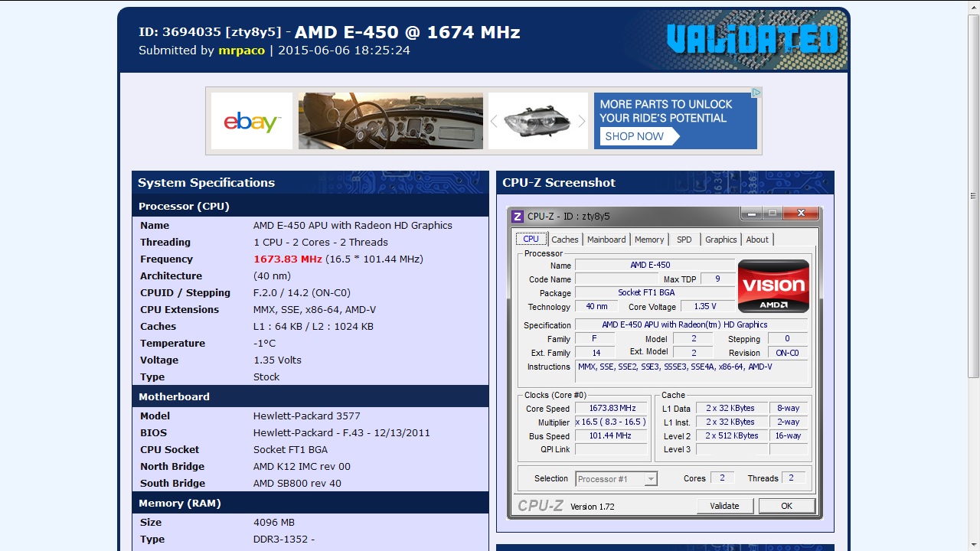Click the Multiplier x 16.5 field
Screen dimensions: 980x551
point(612,422)
